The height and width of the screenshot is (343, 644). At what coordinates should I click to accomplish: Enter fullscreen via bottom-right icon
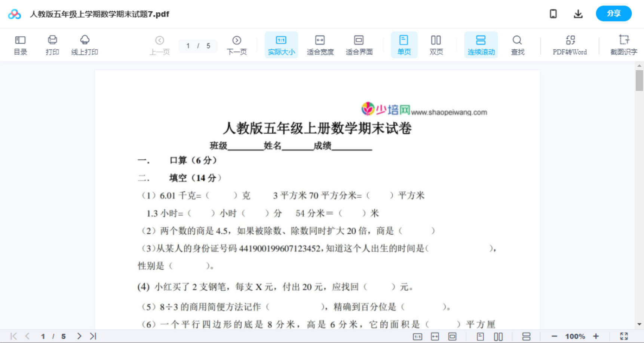click(624, 336)
